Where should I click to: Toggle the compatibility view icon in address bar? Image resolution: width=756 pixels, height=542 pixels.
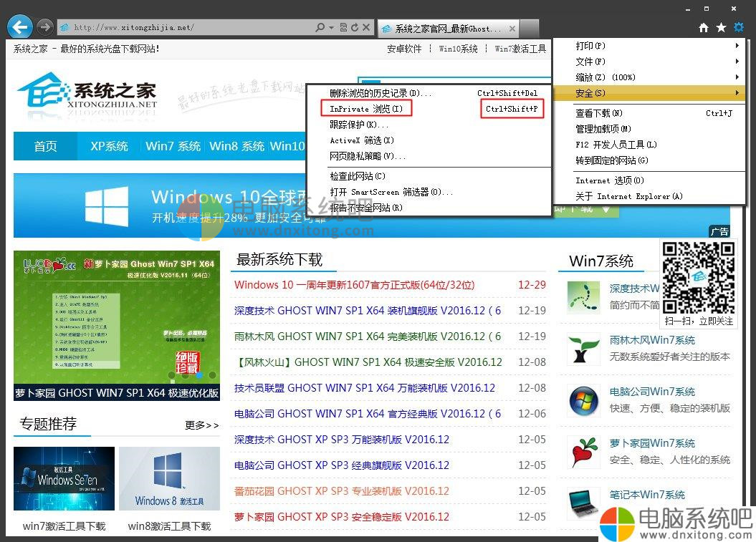343,27
